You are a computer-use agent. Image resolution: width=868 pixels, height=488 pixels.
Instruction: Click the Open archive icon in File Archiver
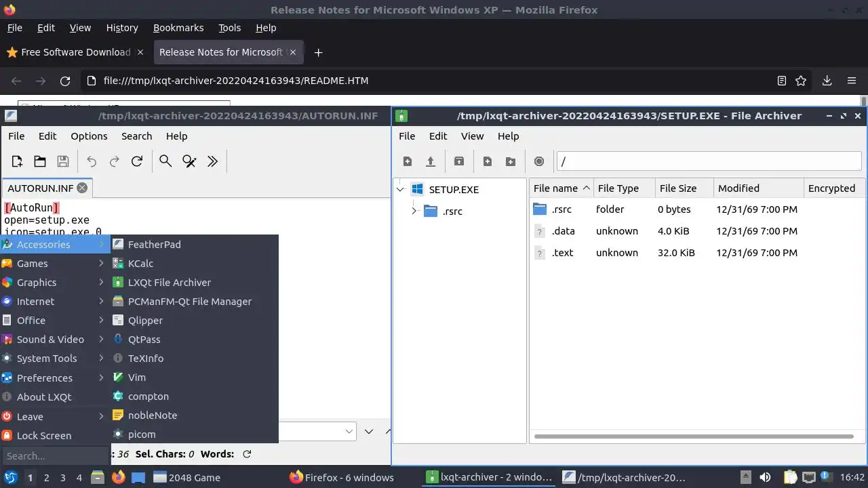[x=431, y=161]
